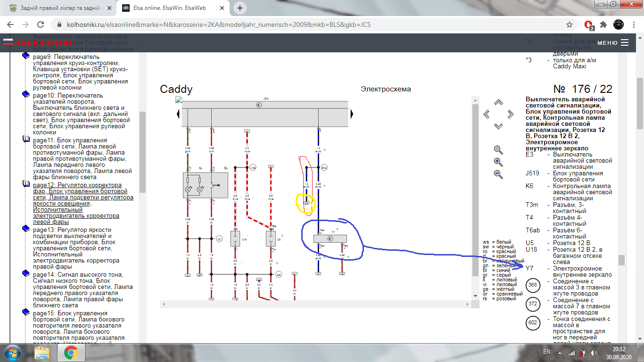Screen dimensions: 644x362
Task: Click the J519 control unit bar in diagram
Action: click(264, 114)
